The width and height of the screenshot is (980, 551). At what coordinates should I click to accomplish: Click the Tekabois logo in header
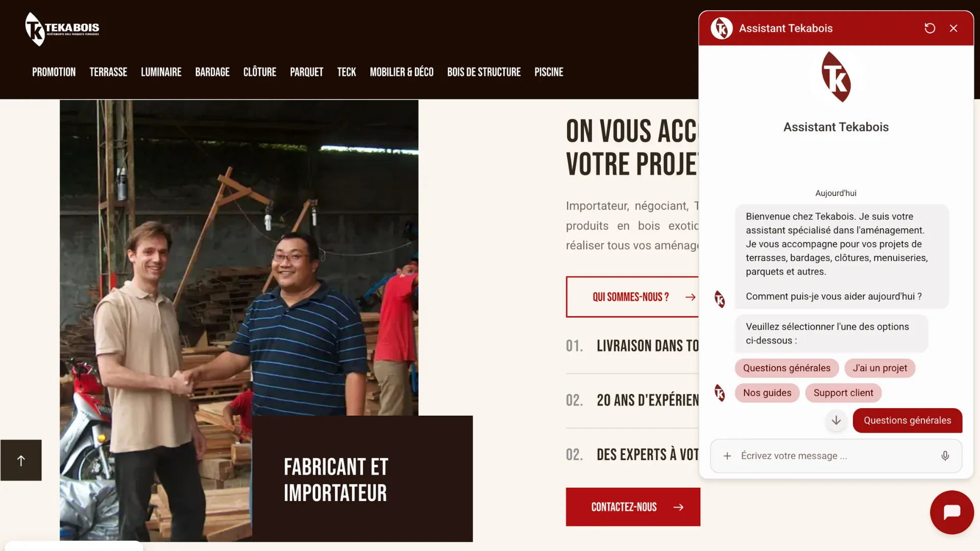coord(62,29)
